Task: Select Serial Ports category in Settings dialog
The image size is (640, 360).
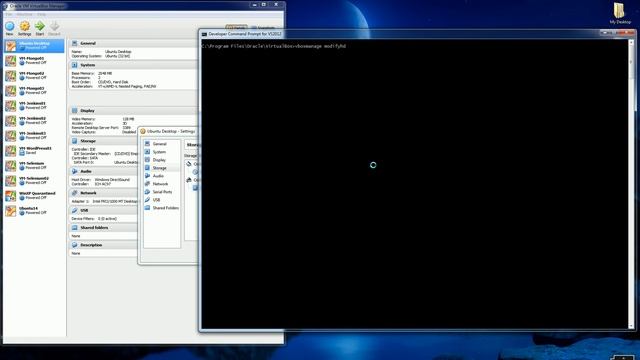Action: click(162, 192)
